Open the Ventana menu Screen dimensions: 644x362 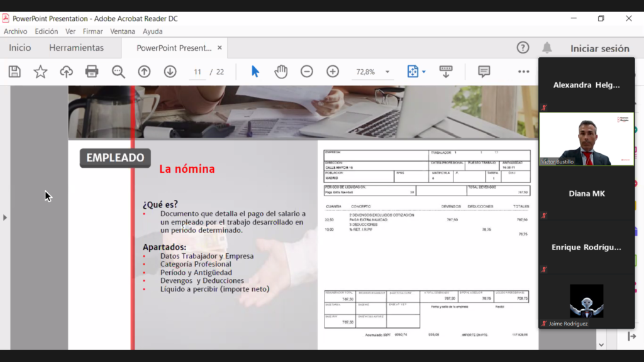click(123, 31)
